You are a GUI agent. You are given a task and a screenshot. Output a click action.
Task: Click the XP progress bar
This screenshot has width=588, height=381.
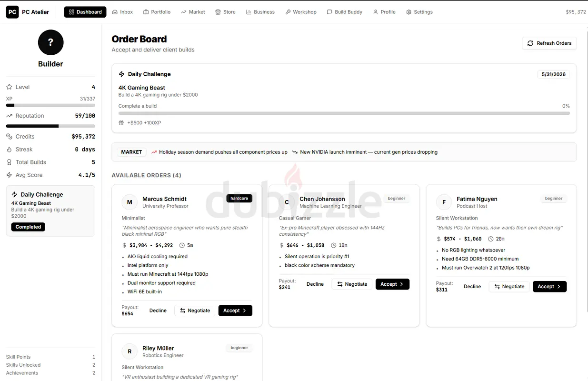[x=50, y=105]
